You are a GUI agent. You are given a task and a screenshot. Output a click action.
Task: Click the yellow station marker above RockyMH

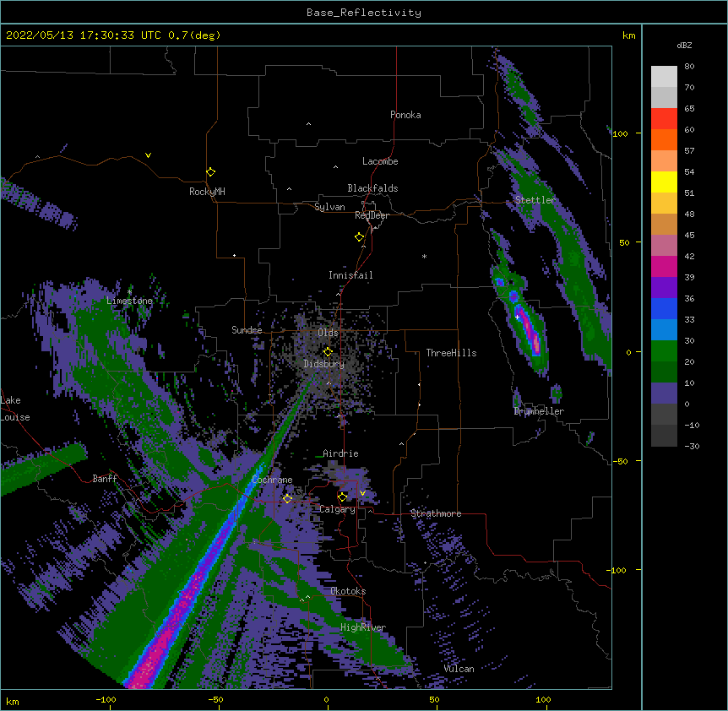[x=210, y=172]
